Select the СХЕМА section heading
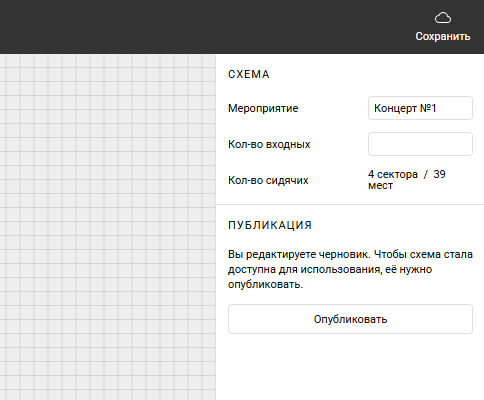The width and height of the screenshot is (484, 400). click(249, 74)
